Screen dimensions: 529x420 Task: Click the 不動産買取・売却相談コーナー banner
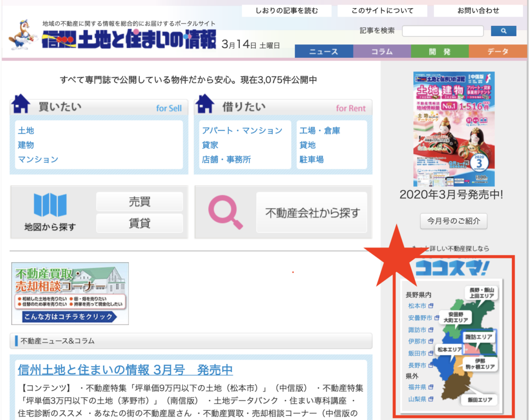tap(70, 293)
